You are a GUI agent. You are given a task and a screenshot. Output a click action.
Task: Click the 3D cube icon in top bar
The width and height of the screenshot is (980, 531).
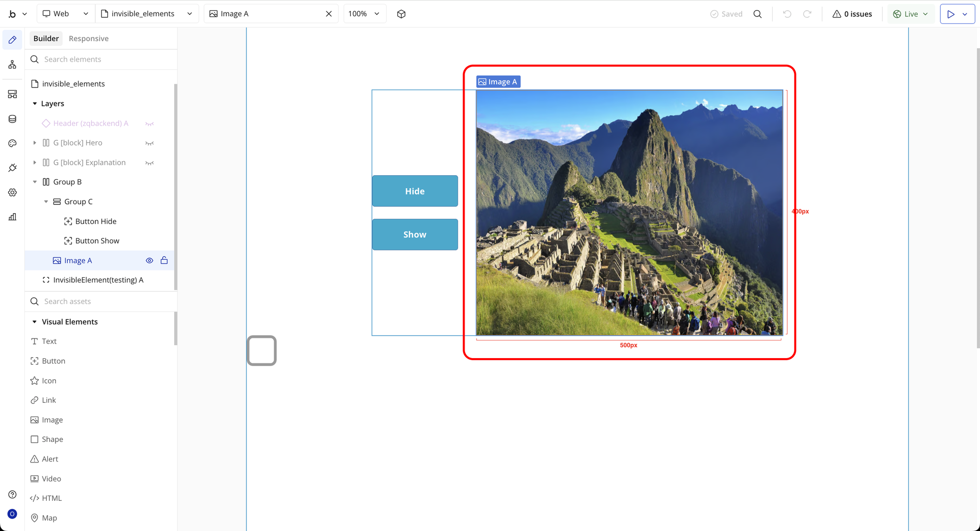(401, 14)
